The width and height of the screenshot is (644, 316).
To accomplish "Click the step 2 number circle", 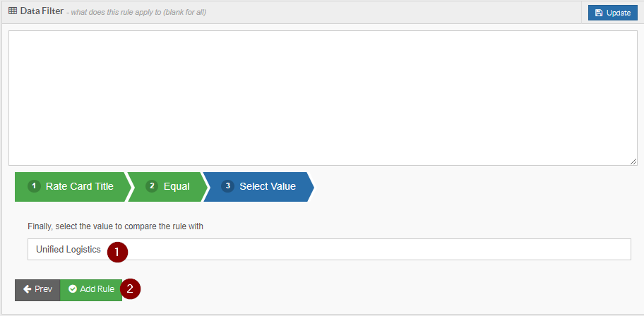I will click(152, 186).
